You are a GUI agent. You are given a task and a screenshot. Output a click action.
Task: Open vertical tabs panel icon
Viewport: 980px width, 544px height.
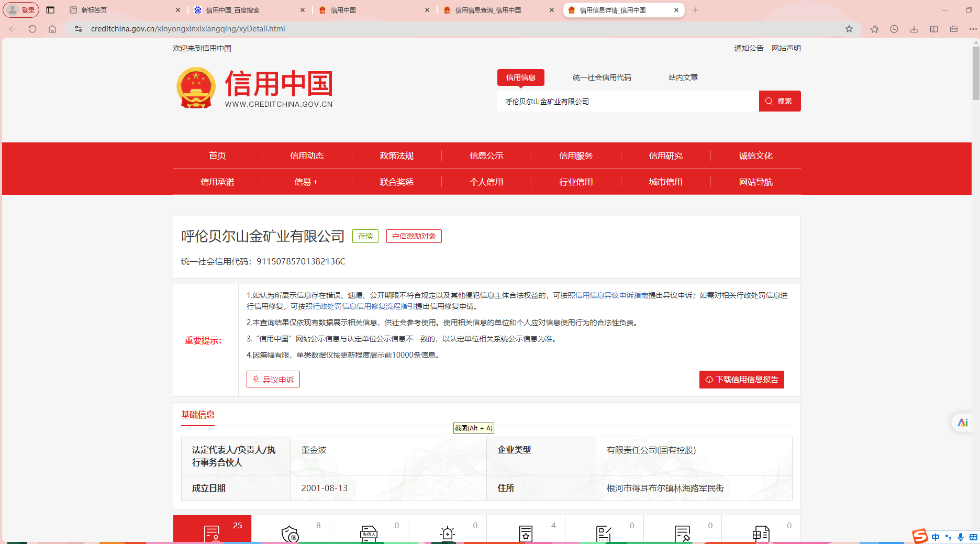click(x=51, y=10)
